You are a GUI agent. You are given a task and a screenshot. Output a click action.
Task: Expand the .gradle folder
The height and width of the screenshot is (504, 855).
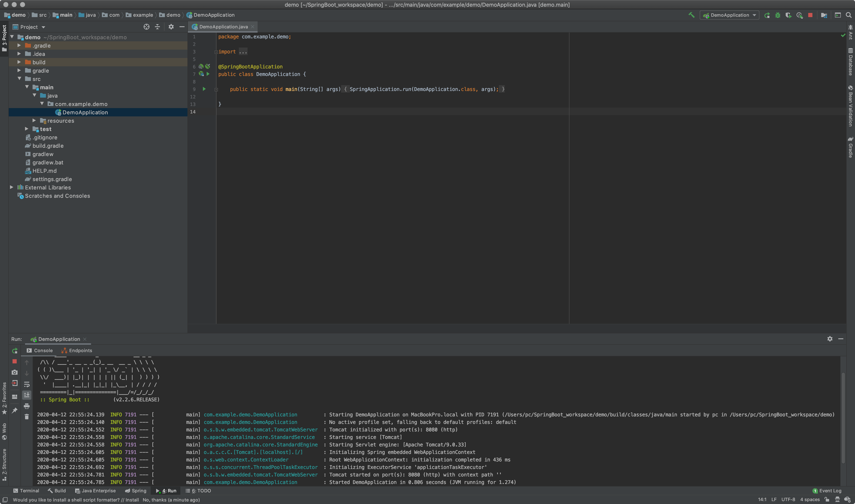click(x=19, y=45)
